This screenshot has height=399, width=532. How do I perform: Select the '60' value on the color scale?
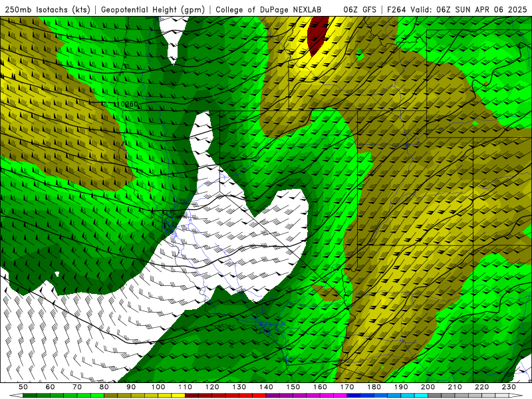coord(51,387)
